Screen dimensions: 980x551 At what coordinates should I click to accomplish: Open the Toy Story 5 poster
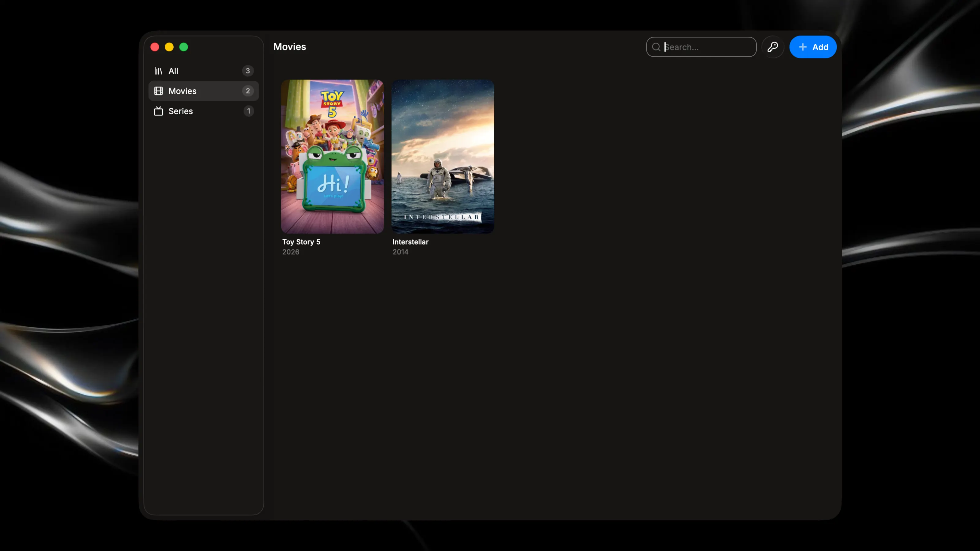332,156
